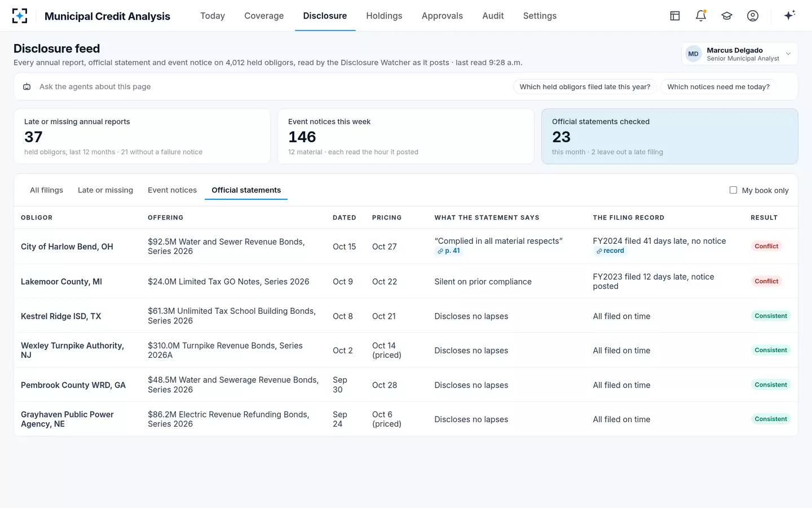Open the record link for Harlow Bend
The height and width of the screenshot is (508, 812).
[610, 251]
